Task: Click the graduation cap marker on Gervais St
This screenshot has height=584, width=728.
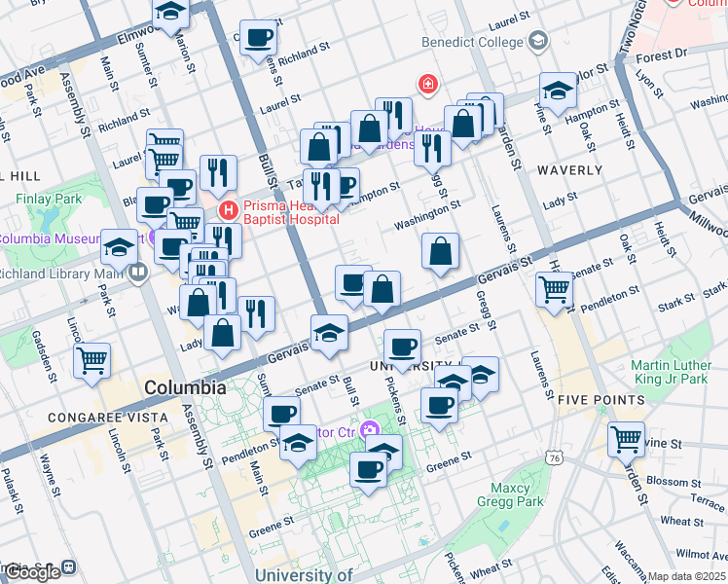Action: coord(329,334)
